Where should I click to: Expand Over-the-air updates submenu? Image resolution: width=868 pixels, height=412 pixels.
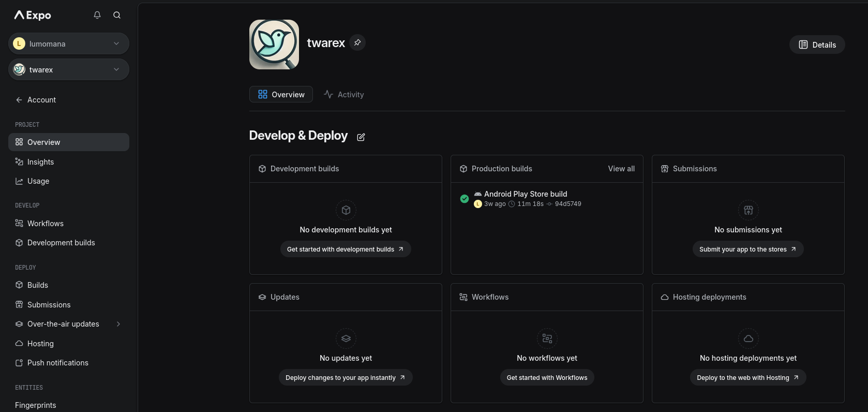tap(118, 324)
